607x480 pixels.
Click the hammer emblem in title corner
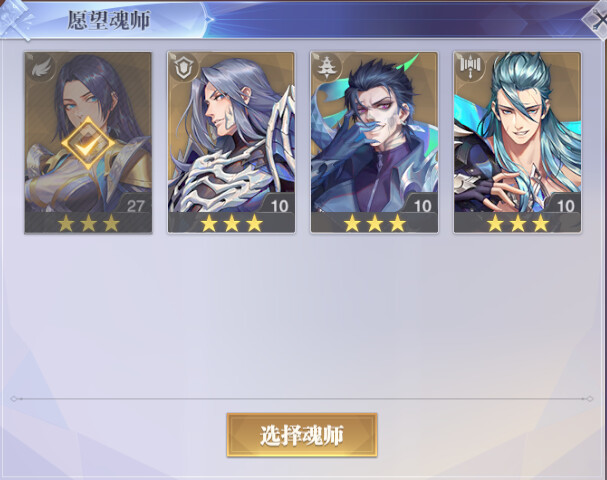tap(17, 20)
